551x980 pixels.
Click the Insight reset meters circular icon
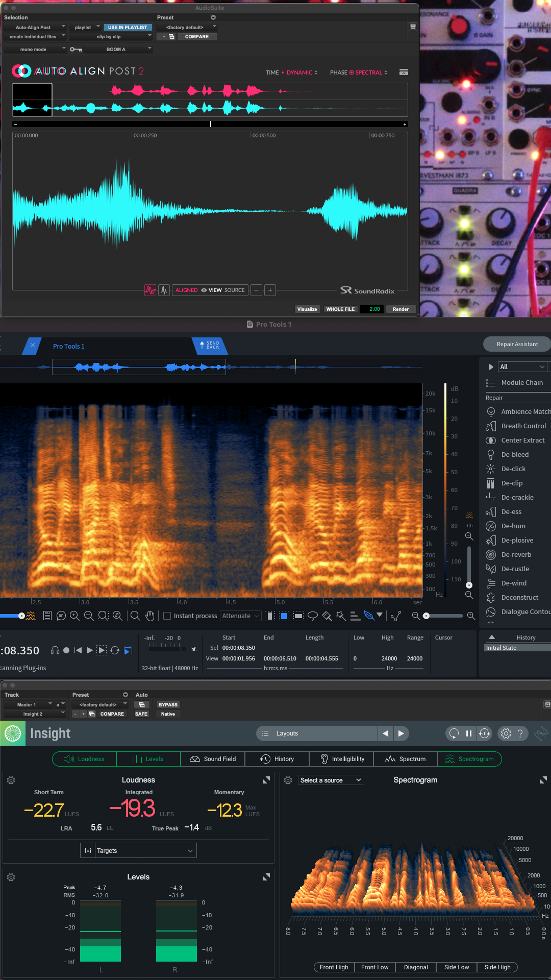[x=453, y=733]
